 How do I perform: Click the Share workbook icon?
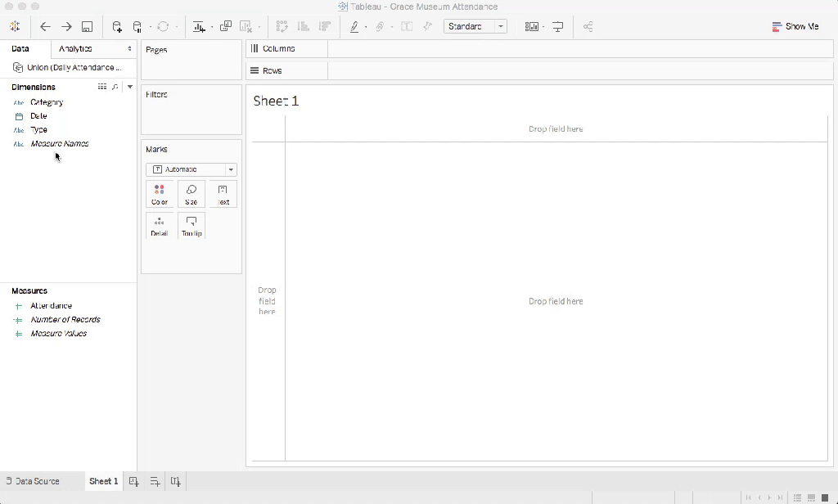point(588,27)
